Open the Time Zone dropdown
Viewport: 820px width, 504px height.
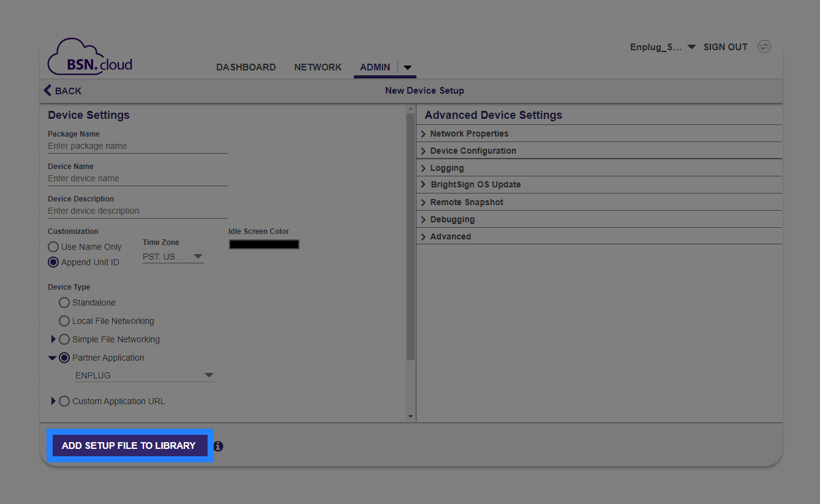(x=173, y=257)
